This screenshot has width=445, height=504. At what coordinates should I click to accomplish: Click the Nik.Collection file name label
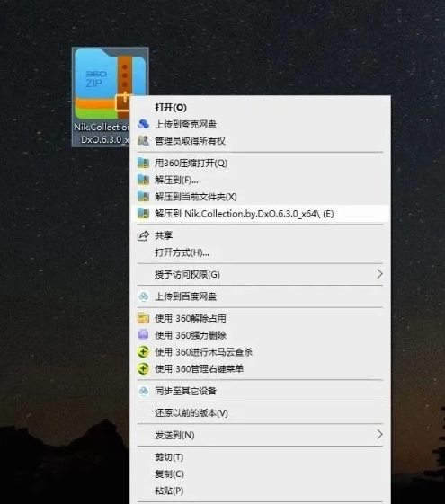click(x=102, y=133)
